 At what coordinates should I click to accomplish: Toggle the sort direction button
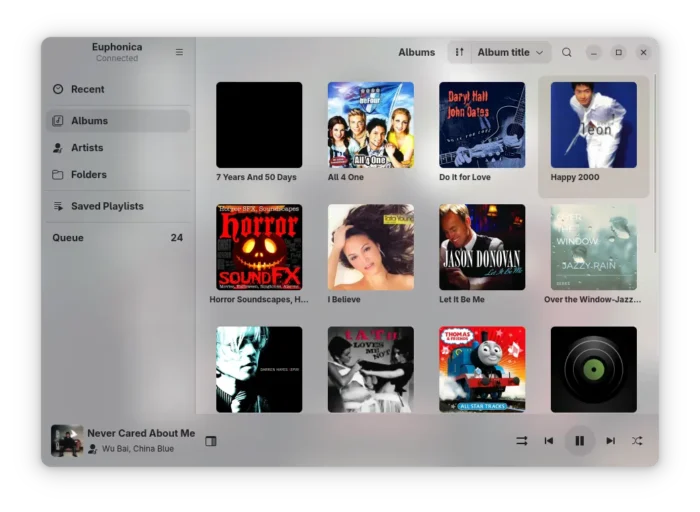click(x=459, y=52)
